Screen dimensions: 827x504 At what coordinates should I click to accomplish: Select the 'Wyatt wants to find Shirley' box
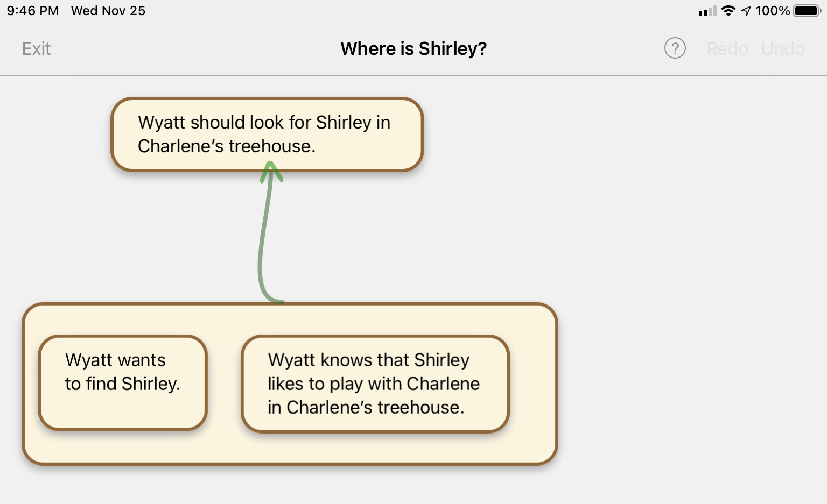[x=122, y=382]
